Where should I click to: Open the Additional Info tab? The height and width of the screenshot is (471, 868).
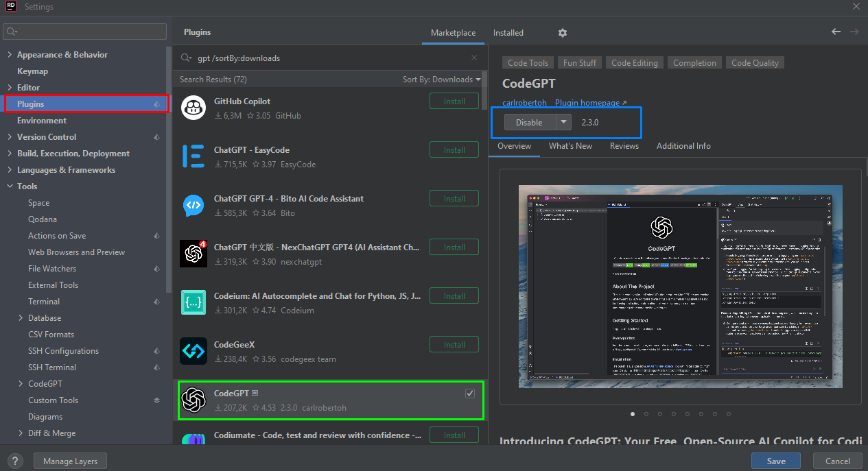pyautogui.click(x=683, y=146)
